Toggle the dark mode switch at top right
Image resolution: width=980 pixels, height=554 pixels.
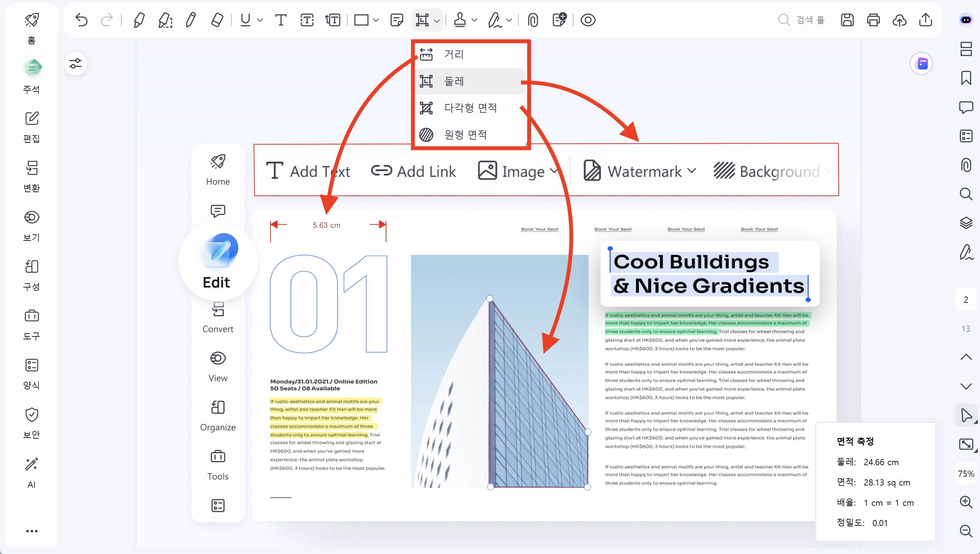[966, 20]
